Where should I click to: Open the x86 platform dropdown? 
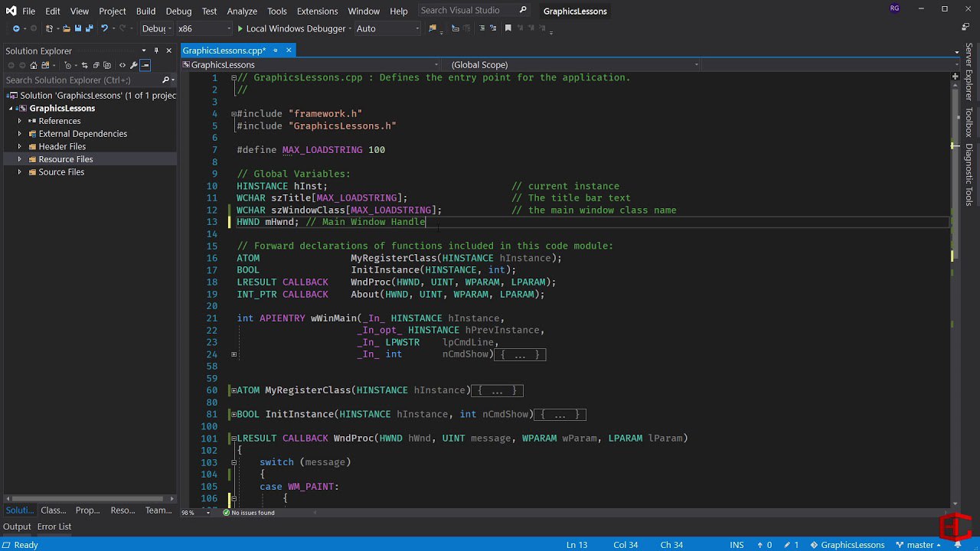(204, 28)
